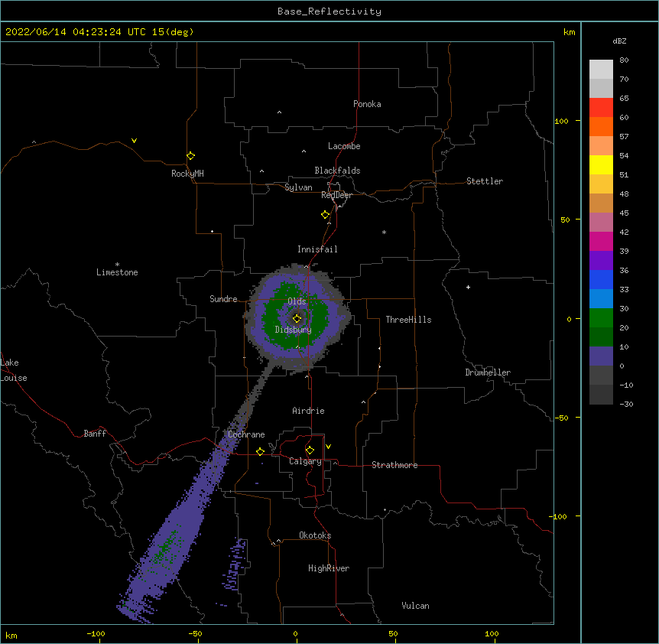Click the yellow diamond marker below Cochrane

click(x=260, y=451)
